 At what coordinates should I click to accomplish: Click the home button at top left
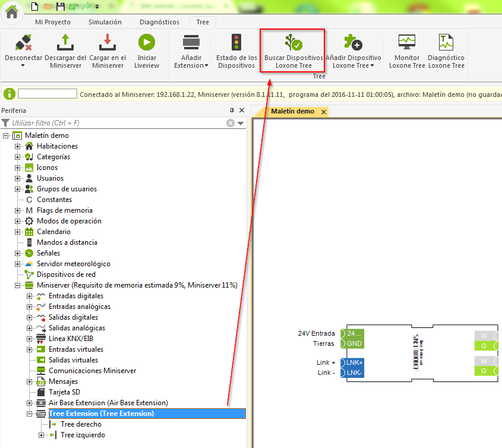[11, 13]
